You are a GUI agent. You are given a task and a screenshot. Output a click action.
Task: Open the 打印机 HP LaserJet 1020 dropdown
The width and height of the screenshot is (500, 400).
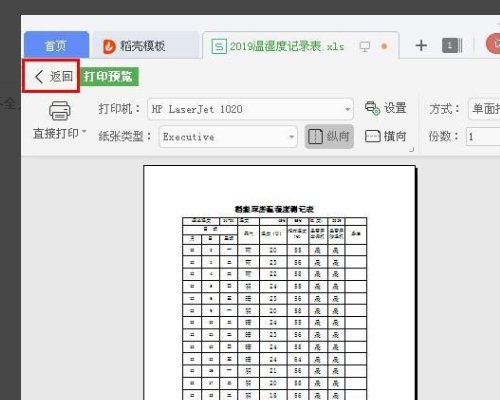[250, 109]
